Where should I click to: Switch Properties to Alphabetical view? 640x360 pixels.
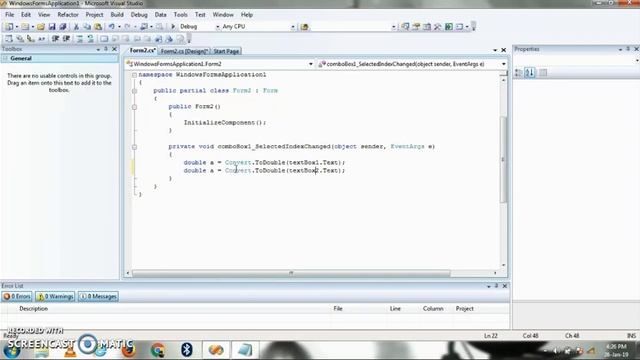tap(530, 73)
